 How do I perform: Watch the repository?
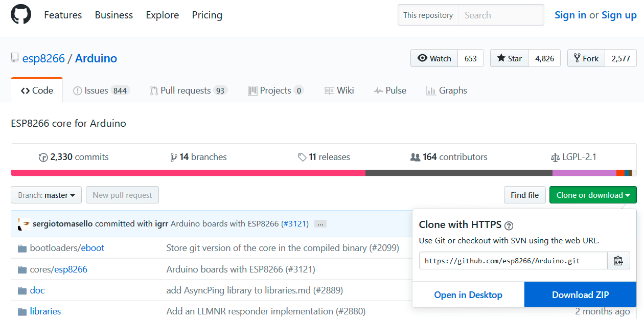click(434, 58)
